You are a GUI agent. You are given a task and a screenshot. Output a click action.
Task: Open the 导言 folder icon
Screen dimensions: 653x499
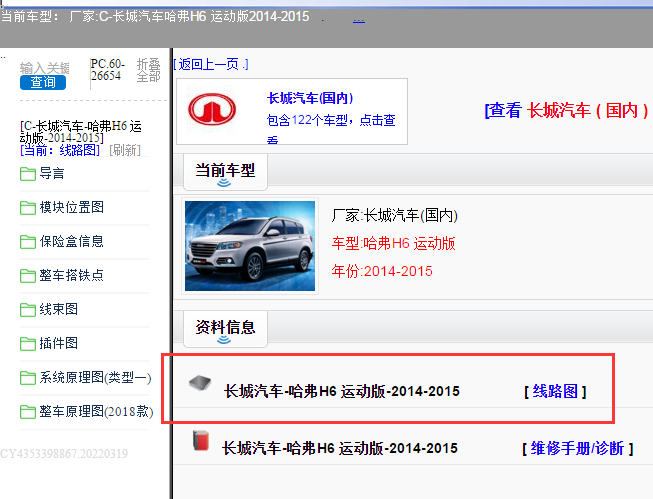click(x=27, y=174)
